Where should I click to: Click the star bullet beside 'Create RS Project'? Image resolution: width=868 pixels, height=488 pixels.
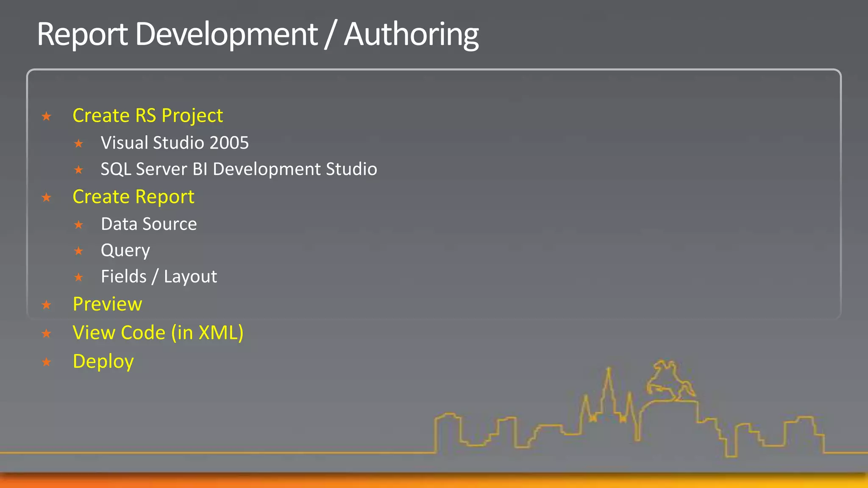point(47,116)
